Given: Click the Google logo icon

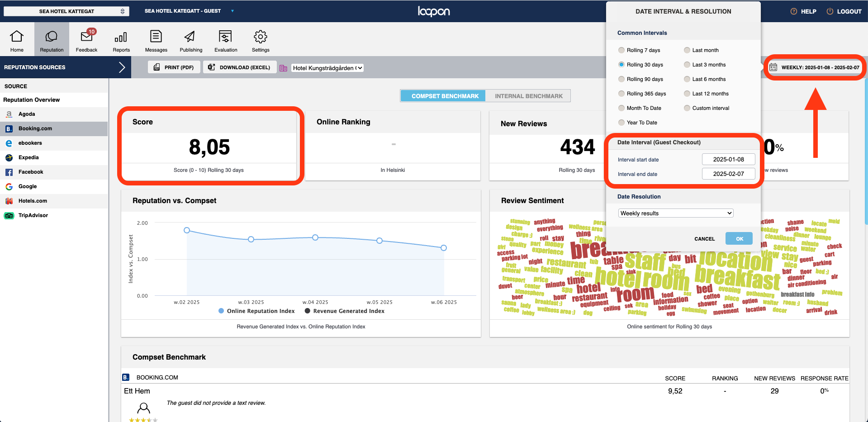Looking at the screenshot, I should click(x=9, y=186).
